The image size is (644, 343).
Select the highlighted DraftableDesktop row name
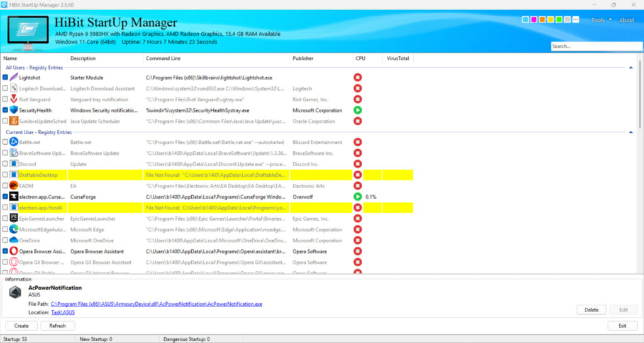pos(38,174)
